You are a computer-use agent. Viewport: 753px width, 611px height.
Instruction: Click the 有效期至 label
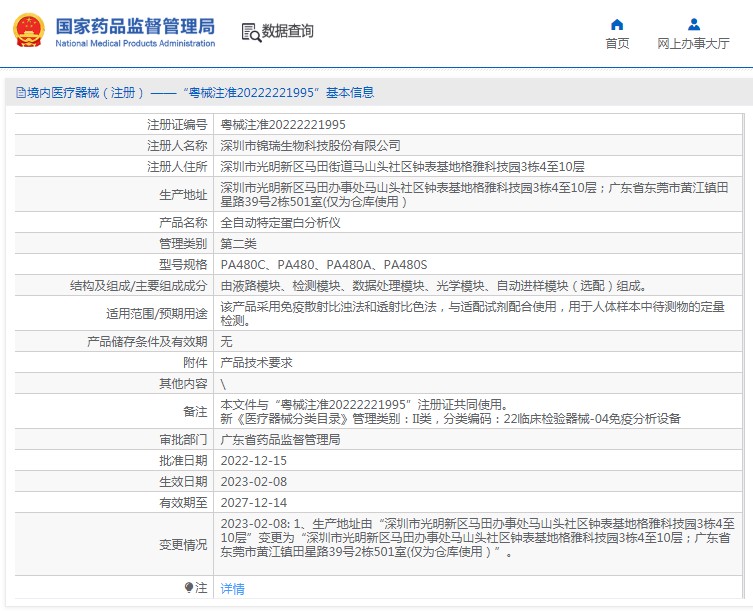(x=183, y=503)
